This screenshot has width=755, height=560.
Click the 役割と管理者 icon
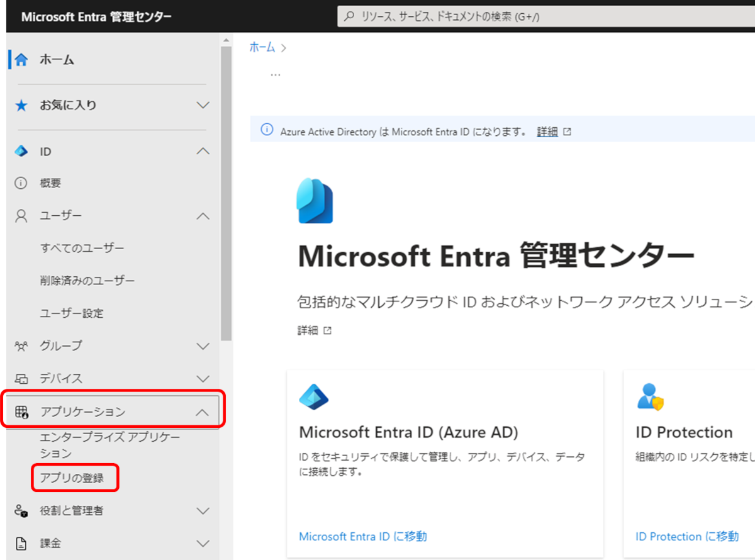21,511
